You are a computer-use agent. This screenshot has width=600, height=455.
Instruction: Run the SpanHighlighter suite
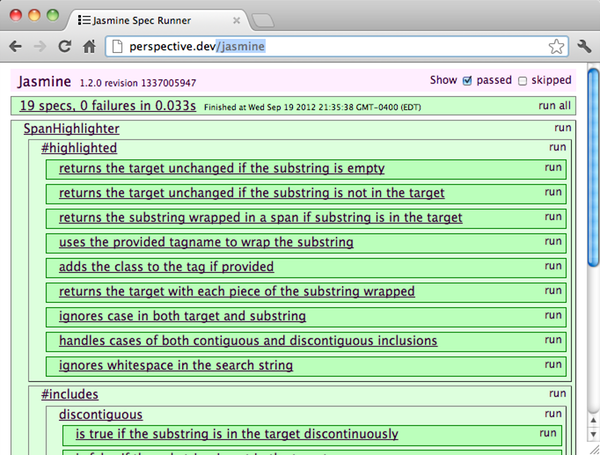562,128
